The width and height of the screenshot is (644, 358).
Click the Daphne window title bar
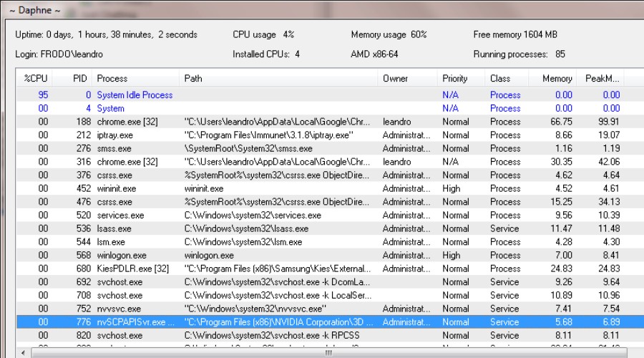coord(322,10)
